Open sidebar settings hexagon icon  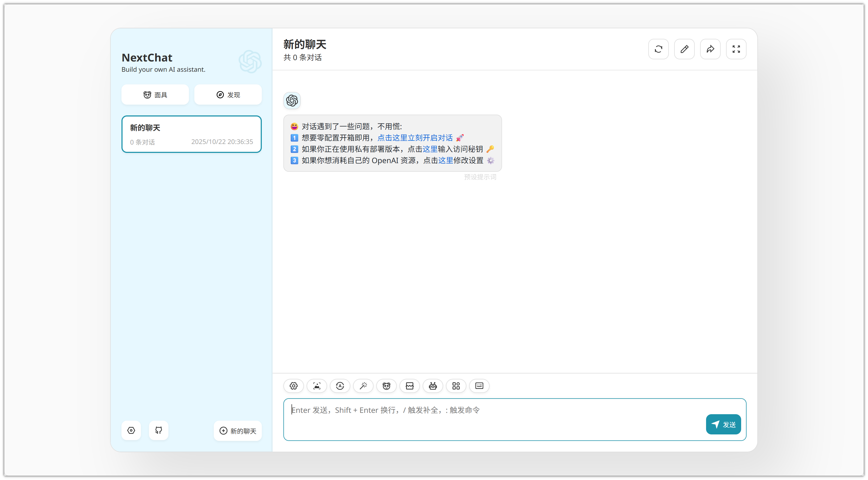point(131,430)
